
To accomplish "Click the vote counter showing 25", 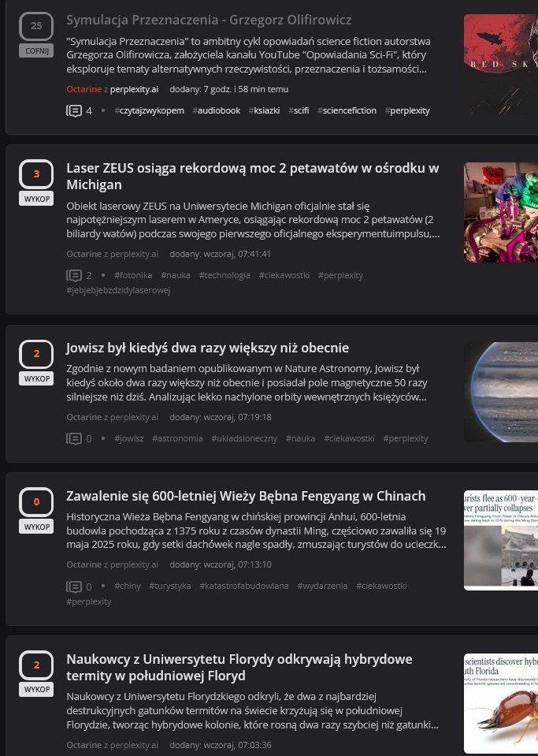I will click(x=36, y=26).
